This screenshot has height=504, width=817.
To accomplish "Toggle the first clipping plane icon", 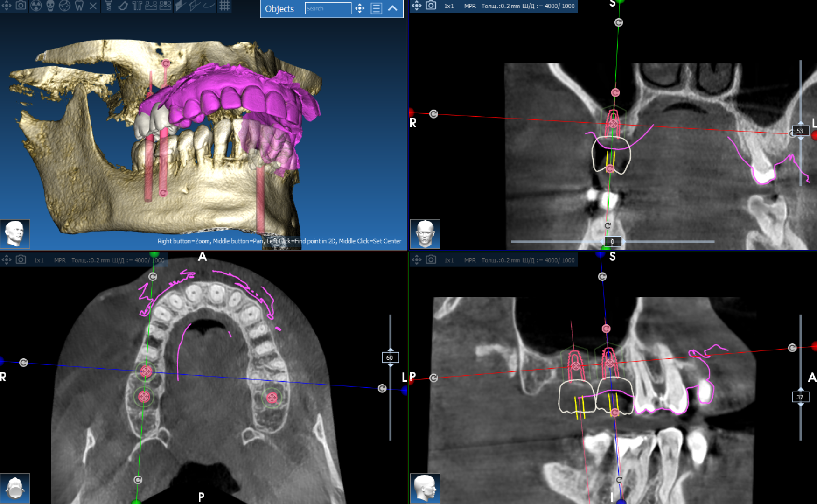I will [x=180, y=6].
